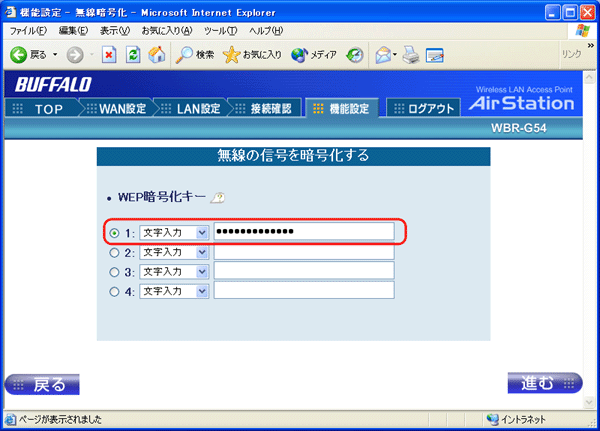
Task: Click the WBR-G54 model label
Action: point(518,128)
